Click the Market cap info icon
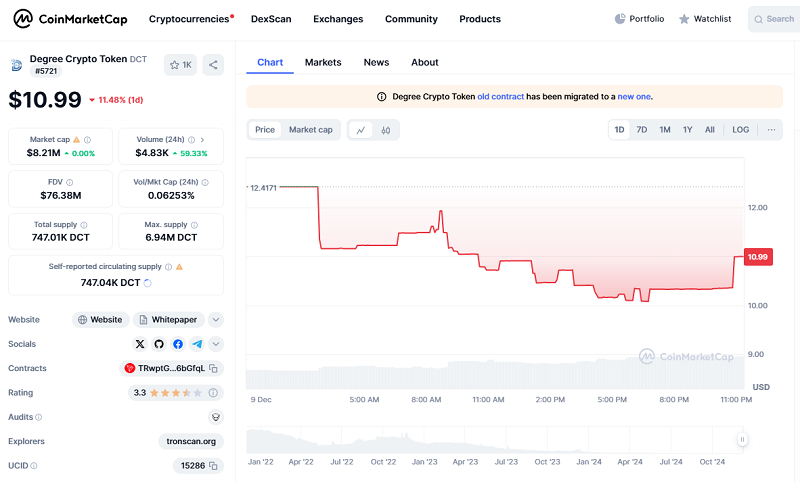Screen dimensions: 800x482 click(87, 140)
